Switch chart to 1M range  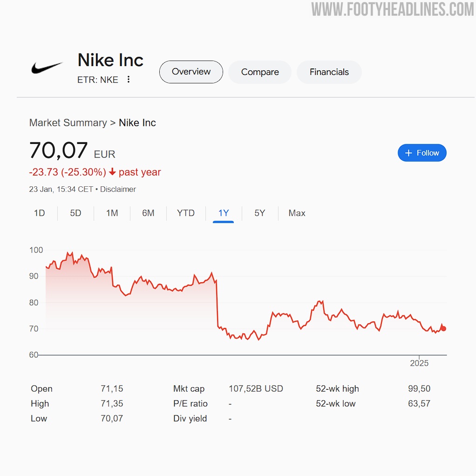(x=112, y=213)
